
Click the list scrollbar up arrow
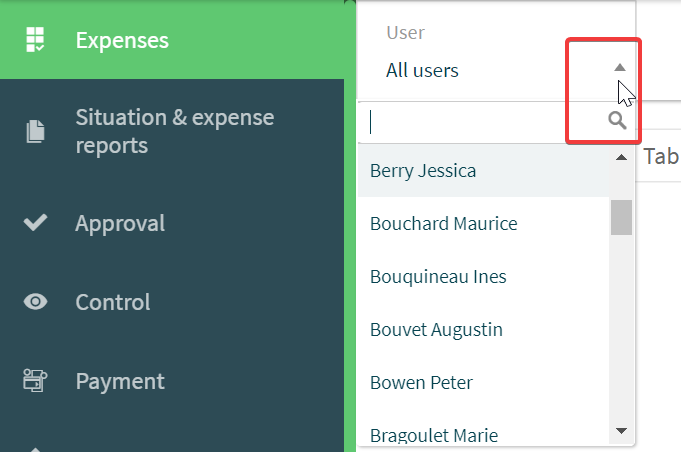(621, 157)
